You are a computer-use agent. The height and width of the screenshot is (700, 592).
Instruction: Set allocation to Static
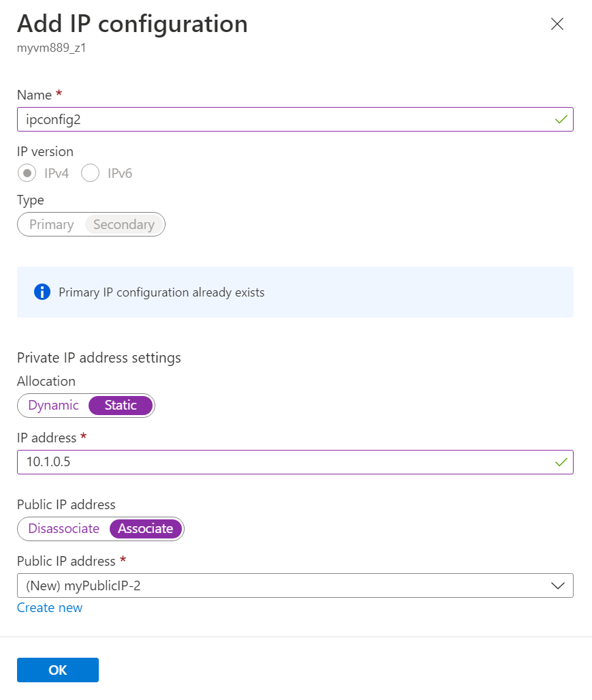(x=121, y=405)
